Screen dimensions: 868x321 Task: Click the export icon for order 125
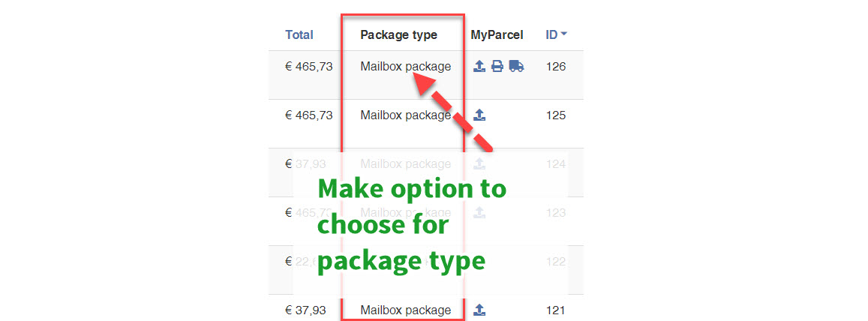[480, 115]
